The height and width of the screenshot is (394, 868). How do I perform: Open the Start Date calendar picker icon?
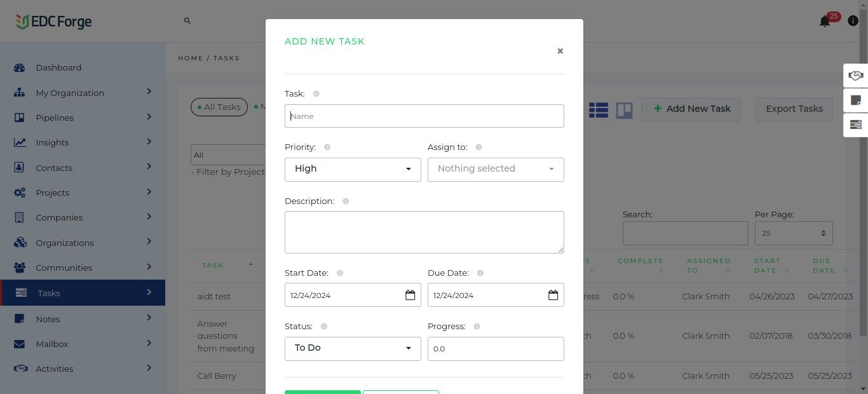pos(410,295)
